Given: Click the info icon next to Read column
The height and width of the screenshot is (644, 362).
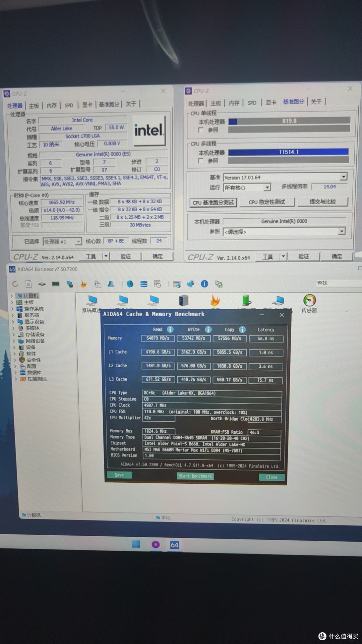Looking at the screenshot, I should (170, 329).
